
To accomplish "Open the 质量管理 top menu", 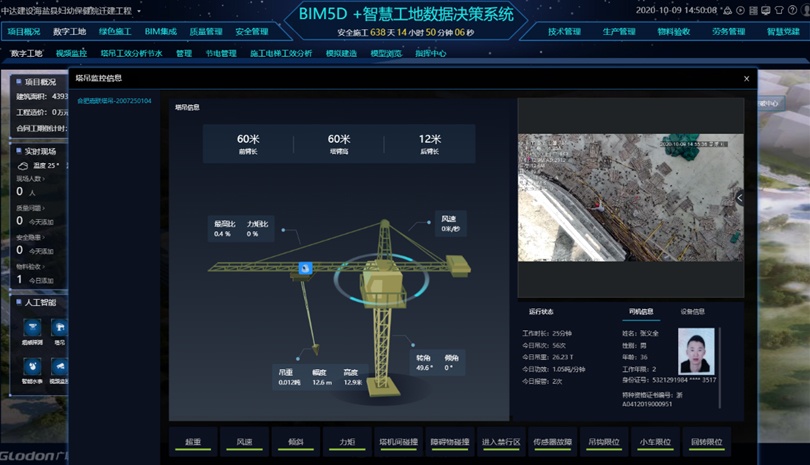I will [x=206, y=32].
